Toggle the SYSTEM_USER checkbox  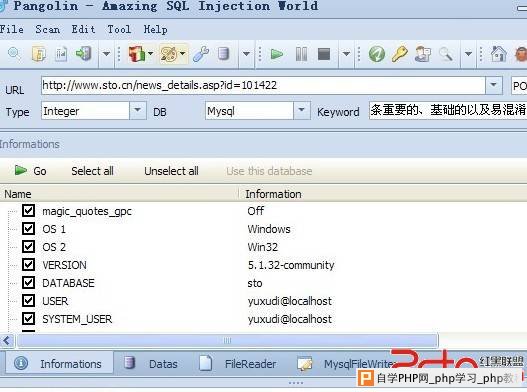[28, 318]
